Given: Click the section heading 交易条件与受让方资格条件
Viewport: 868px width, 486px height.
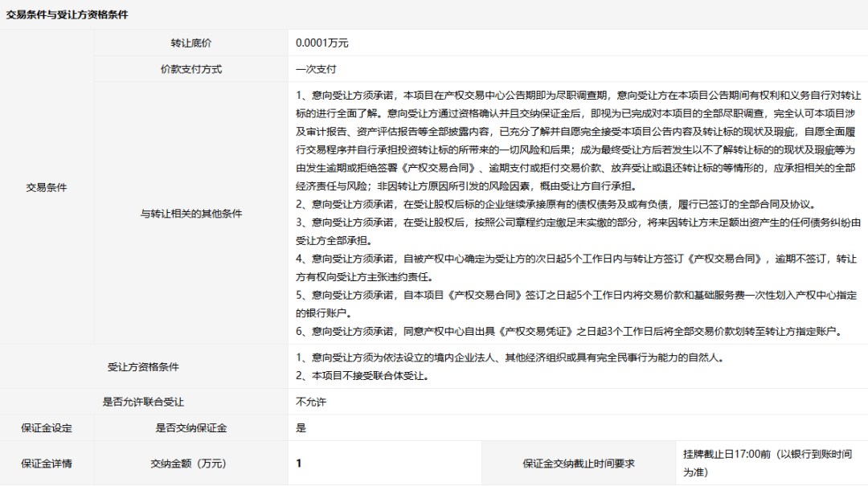Looking at the screenshot, I should (x=67, y=15).
